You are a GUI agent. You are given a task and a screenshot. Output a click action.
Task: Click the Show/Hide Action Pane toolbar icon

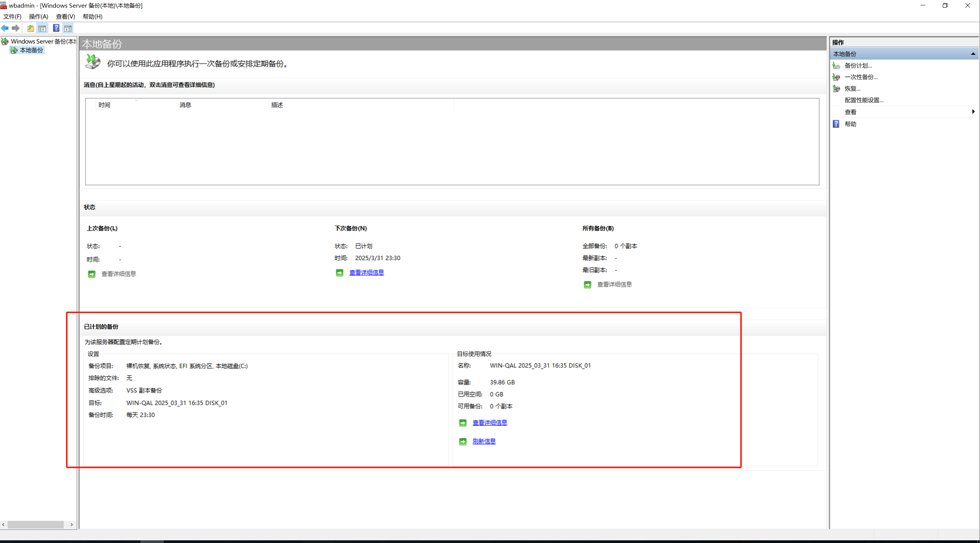[x=68, y=28]
